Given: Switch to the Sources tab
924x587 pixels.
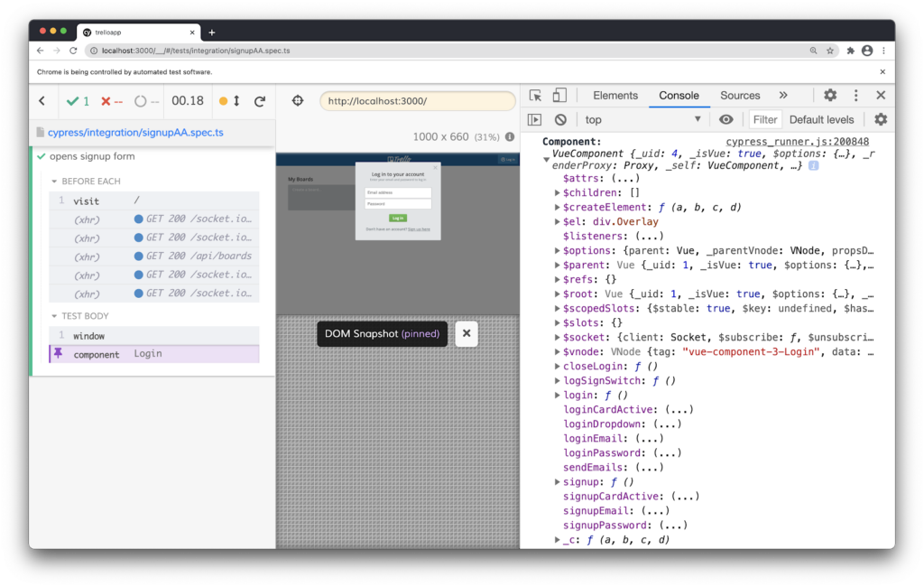Looking at the screenshot, I should (740, 96).
